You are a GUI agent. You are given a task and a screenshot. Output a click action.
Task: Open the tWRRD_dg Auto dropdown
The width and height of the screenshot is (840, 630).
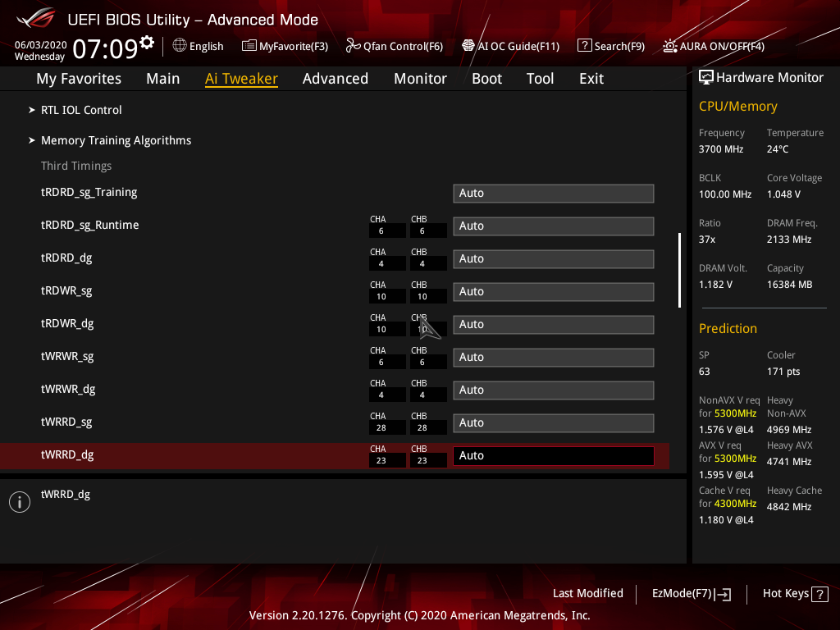point(553,455)
